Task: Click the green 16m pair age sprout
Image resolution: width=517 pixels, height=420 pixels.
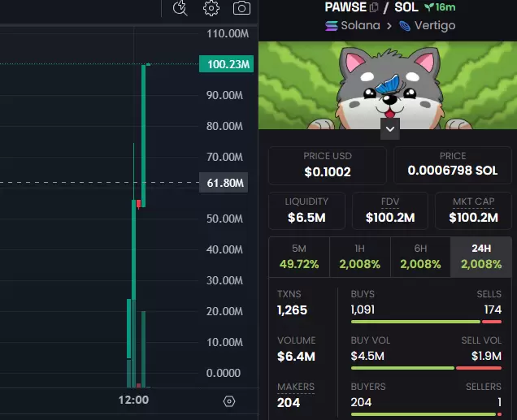Action: 440,7
